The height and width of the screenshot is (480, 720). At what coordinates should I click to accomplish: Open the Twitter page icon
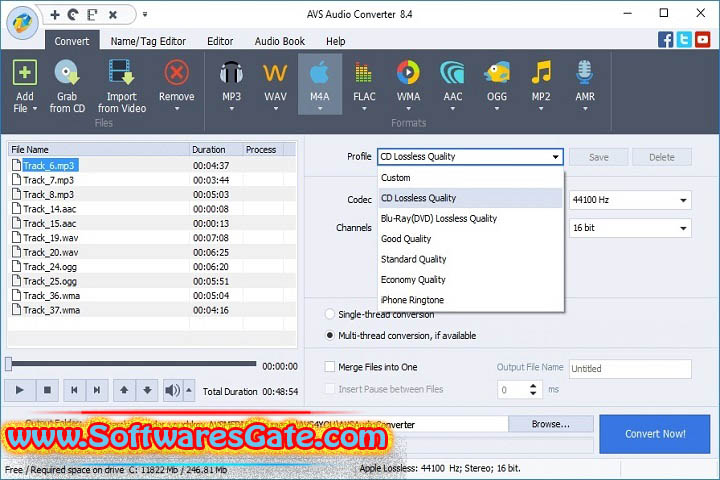point(684,40)
